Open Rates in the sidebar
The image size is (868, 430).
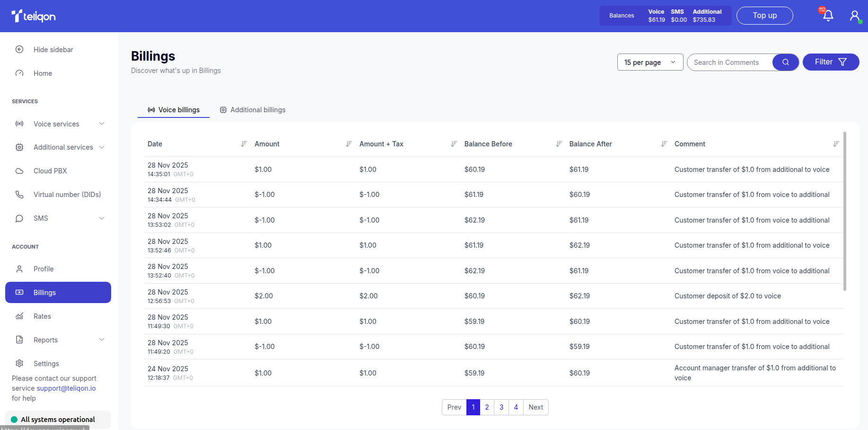tap(42, 316)
